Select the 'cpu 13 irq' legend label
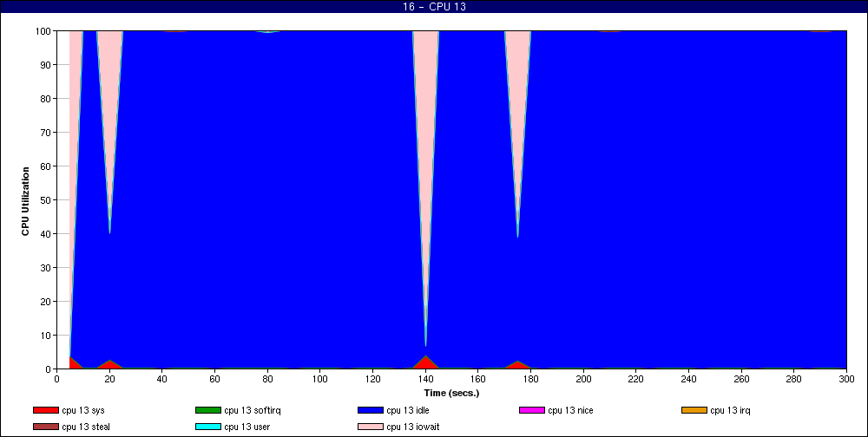The image size is (868, 437). point(730,410)
